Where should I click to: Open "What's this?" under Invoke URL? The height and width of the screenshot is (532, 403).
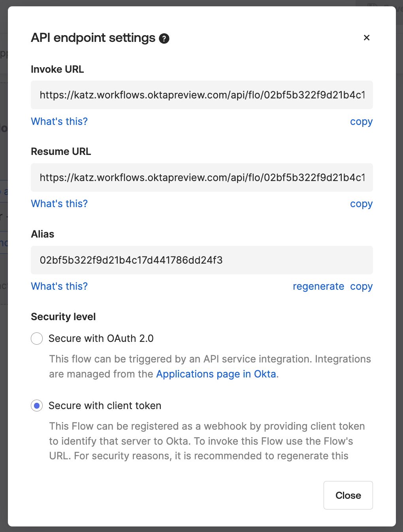point(59,121)
